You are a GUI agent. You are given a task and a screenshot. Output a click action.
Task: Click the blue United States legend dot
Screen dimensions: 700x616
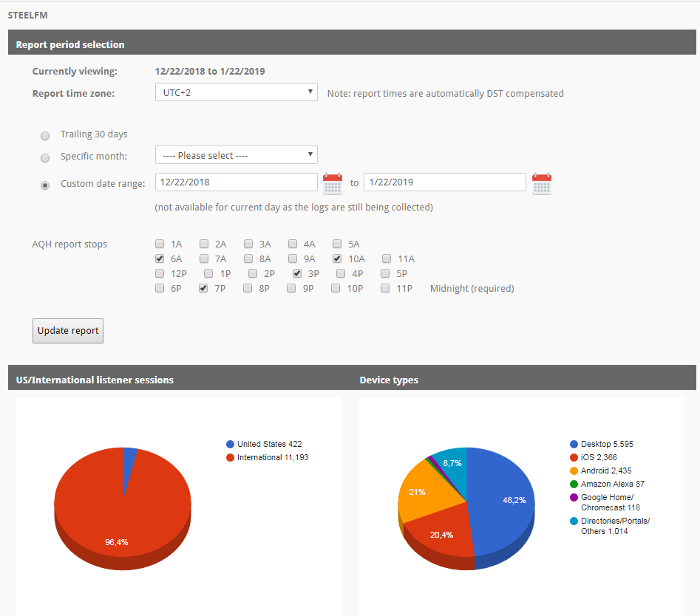pos(230,444)
